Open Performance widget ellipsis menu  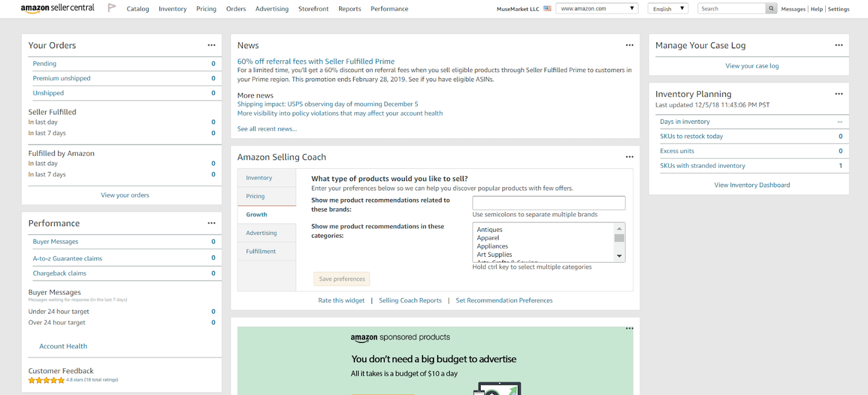pos(211,223)
